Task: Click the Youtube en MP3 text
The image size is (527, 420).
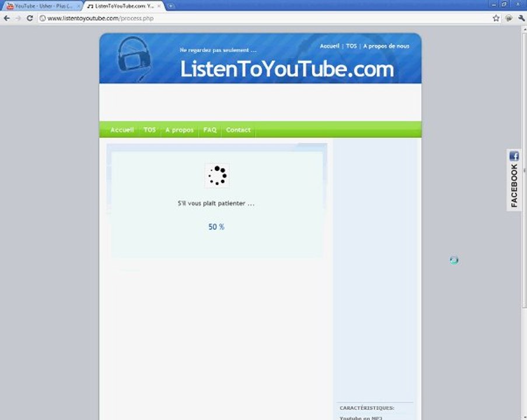Action: click(x=361, y=418)
